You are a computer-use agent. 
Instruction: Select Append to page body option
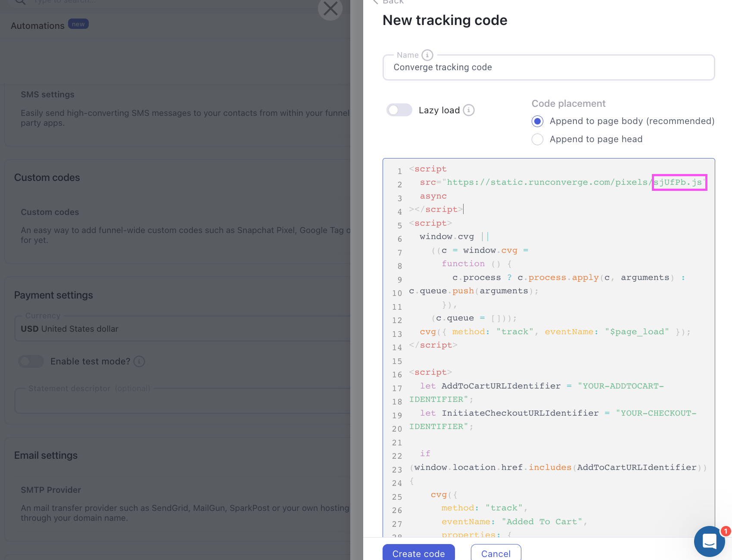pyautogui.click(x=537, y=121)
